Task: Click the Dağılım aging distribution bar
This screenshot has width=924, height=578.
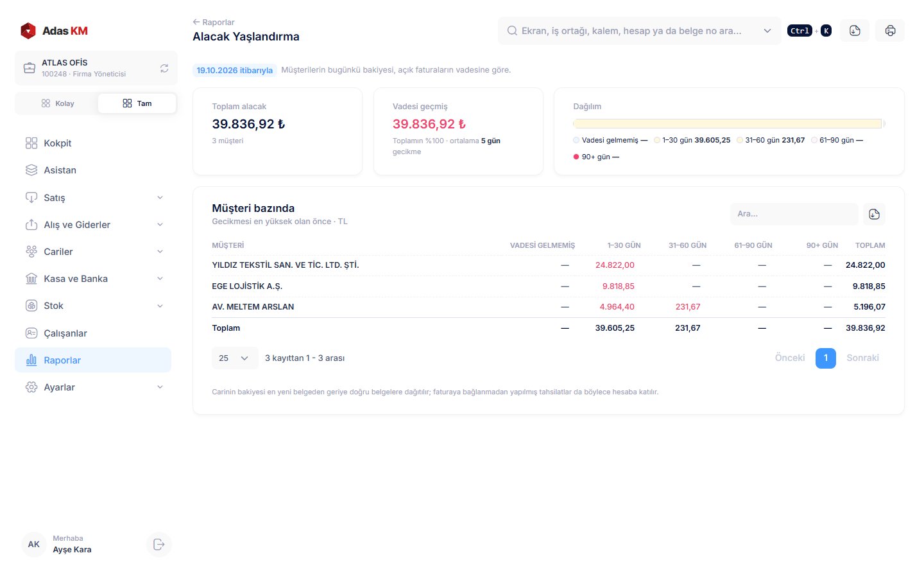Action: coord(729,123)
